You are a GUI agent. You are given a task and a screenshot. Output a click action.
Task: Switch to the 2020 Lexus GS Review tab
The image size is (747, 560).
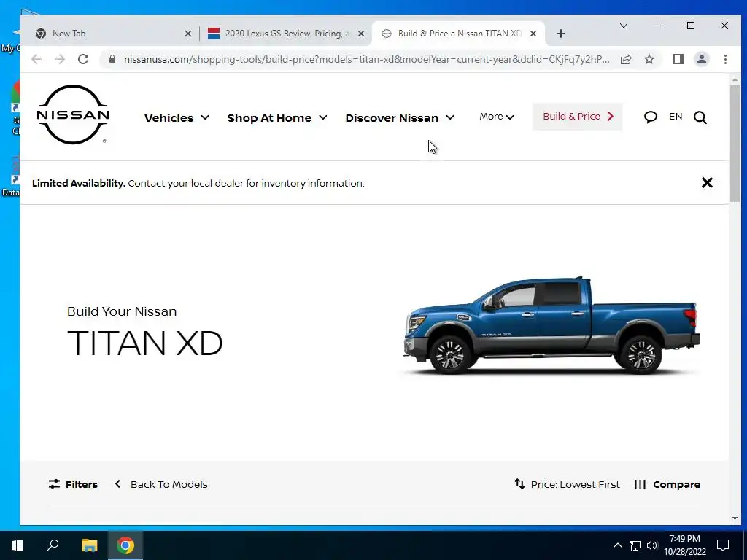[286, 34]
